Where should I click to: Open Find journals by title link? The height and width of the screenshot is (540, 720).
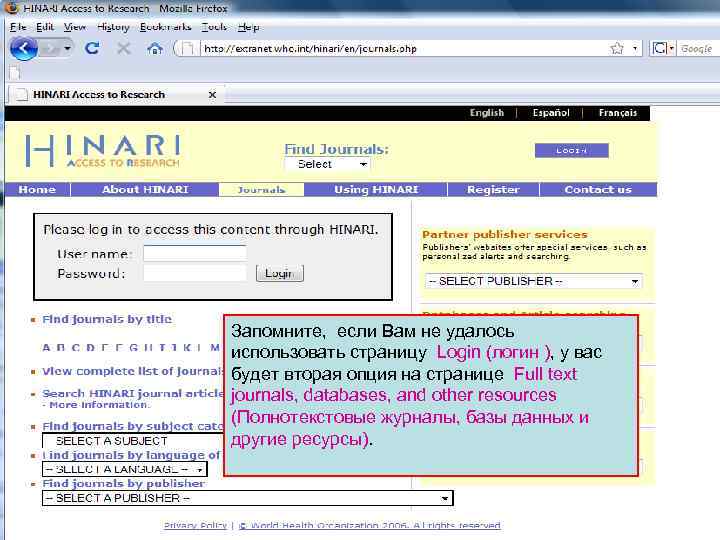pos(107,319)
